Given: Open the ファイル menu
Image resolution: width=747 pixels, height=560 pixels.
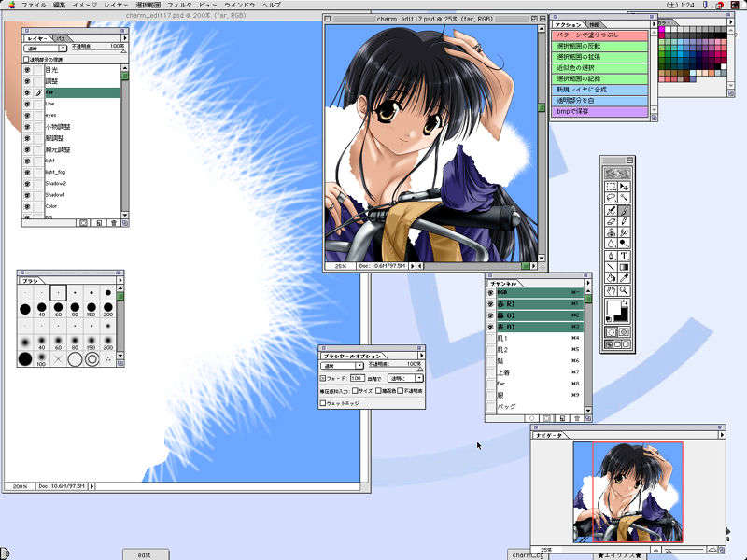Looking at the screenshot, I should 34,5.
